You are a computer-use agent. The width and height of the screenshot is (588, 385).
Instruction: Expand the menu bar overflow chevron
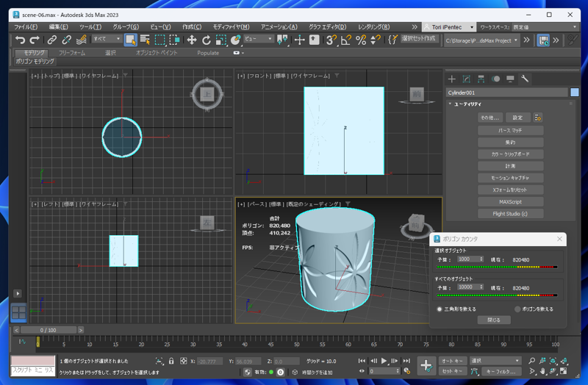click(415, 27)
